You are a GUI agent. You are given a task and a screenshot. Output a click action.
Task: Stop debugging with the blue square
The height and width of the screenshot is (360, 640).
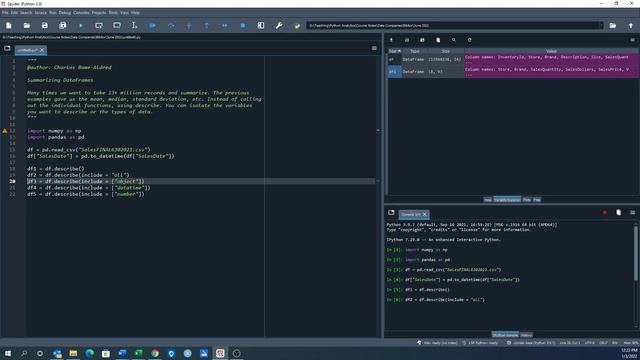tap(242, 25)
